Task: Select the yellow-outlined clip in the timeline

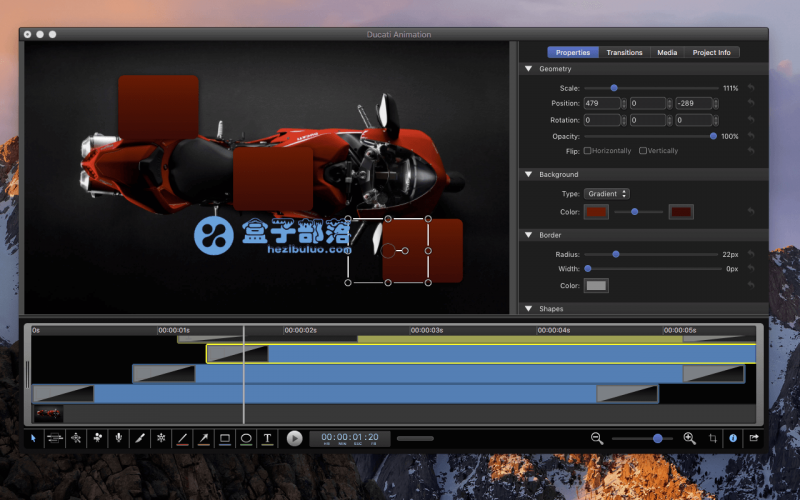Action: pyautogui.click(x=481, y=354)
